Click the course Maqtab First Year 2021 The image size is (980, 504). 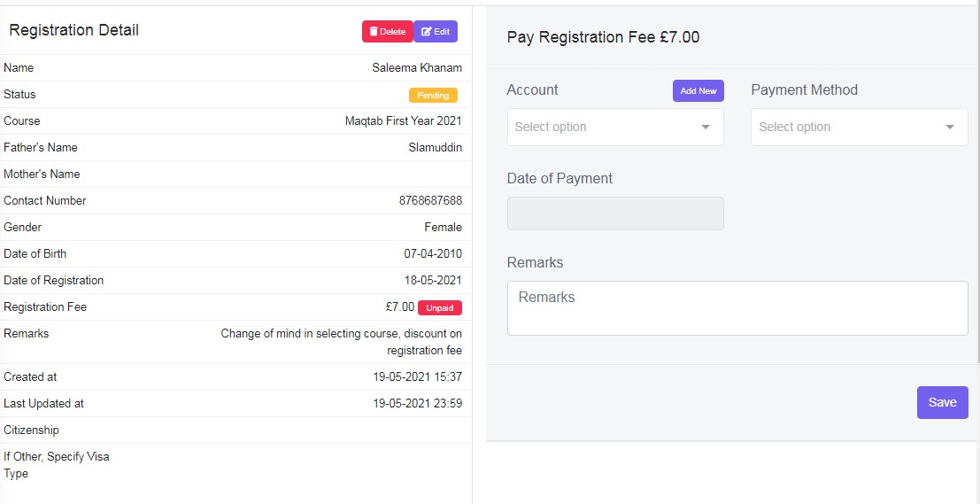[x=404, y=121]
